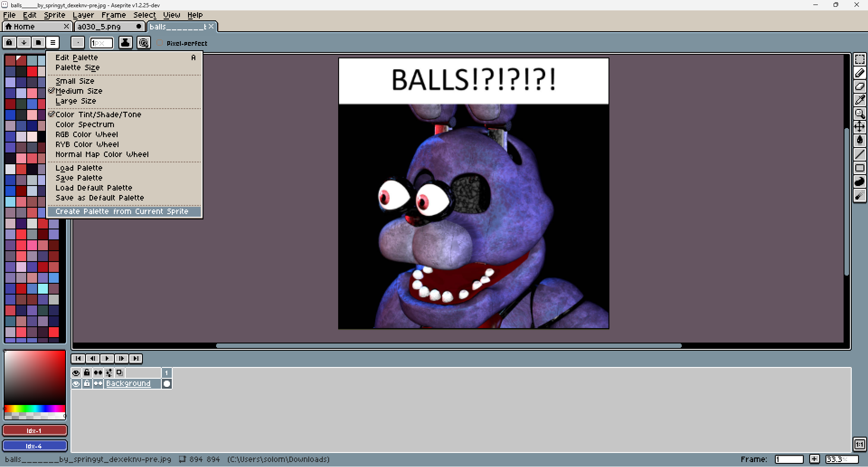Open the View menu
This screenshot has height=467, width=868.
(x=172, y=15)
